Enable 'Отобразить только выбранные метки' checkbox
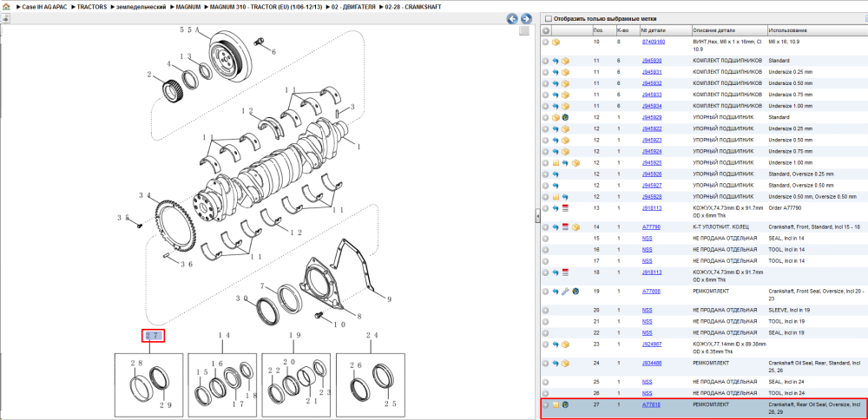Image resolution: width=868 pixels, height=420 pixels. 548,18
